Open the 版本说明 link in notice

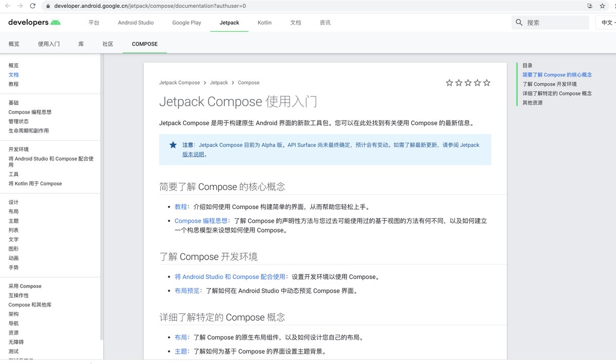tap(193, 154)
